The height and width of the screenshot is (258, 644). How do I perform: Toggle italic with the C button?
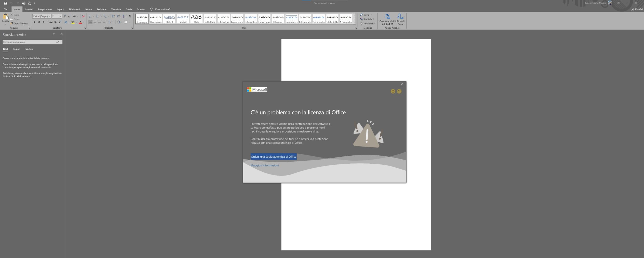pyautogui.click(x=39, y=22)
